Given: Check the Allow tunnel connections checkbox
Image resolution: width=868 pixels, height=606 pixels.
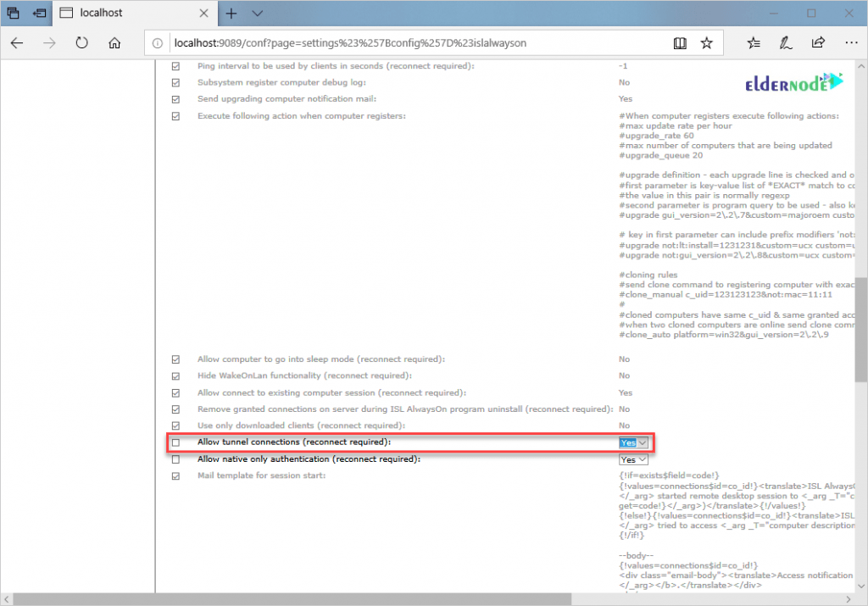Looking at the screenshot, I should pyautogui.click(x=176, y=442).
